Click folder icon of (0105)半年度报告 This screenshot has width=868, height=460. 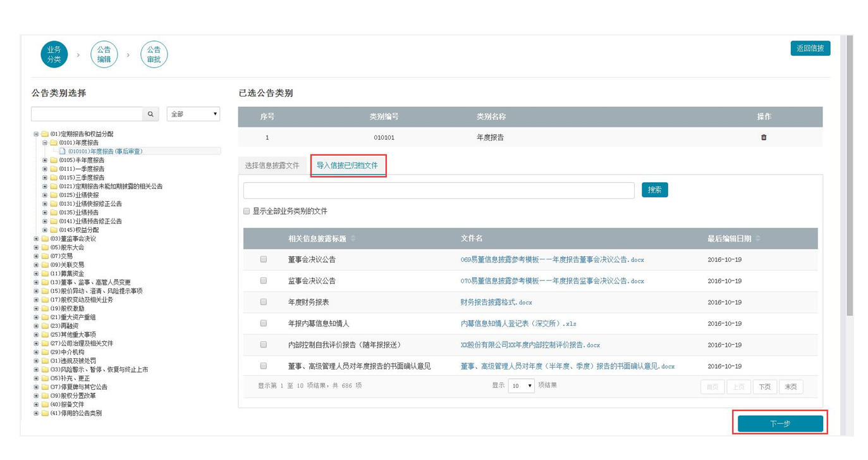54,160
